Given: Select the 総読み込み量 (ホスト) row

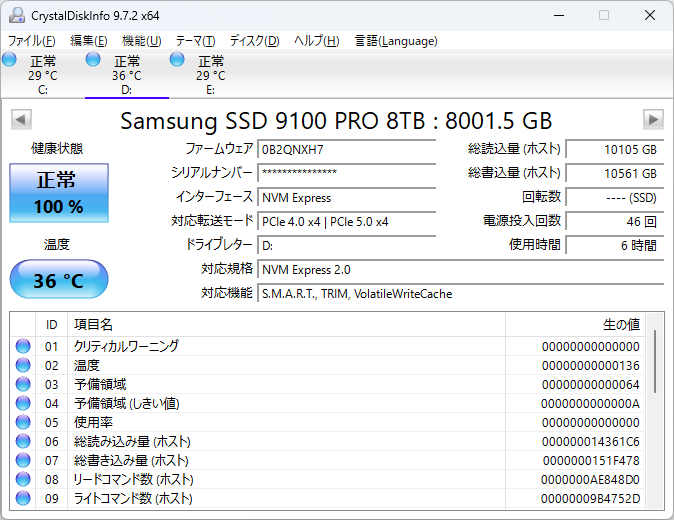Looking at the screenshot, I should click(x=328, y=441).
